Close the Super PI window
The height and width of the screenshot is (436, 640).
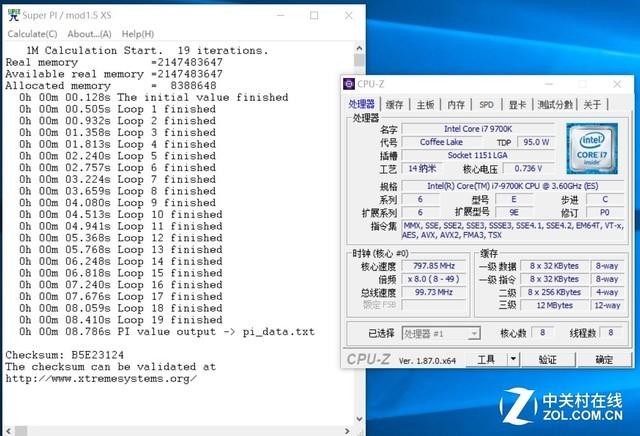tap(348, 16)
